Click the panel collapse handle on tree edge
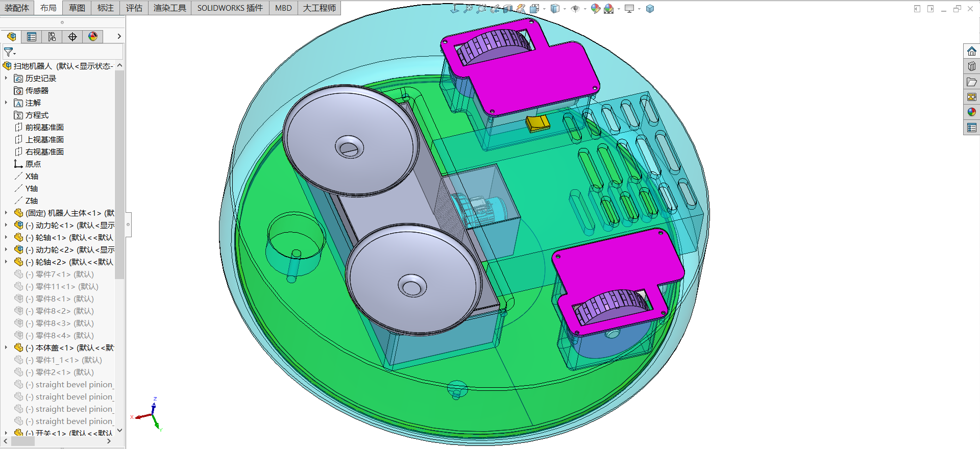Viewport: 980px width, 449px height. click(x=129, y=224)
